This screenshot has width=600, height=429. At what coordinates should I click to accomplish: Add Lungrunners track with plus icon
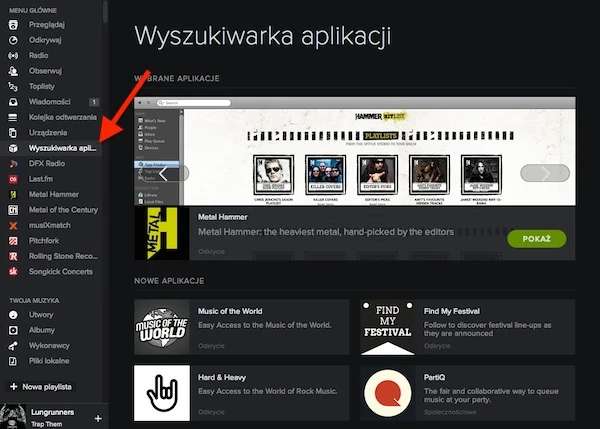98,418
